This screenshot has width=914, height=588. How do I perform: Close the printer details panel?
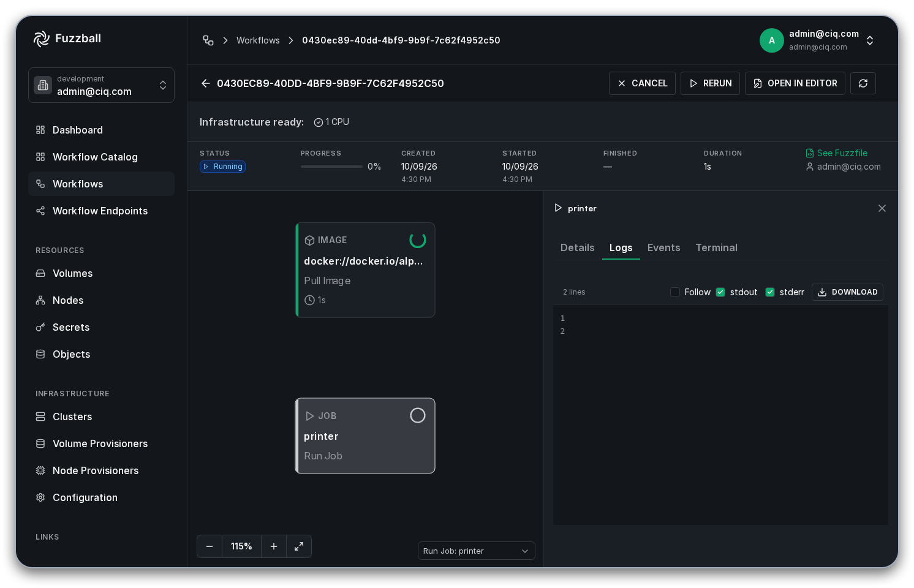point(882,208)
